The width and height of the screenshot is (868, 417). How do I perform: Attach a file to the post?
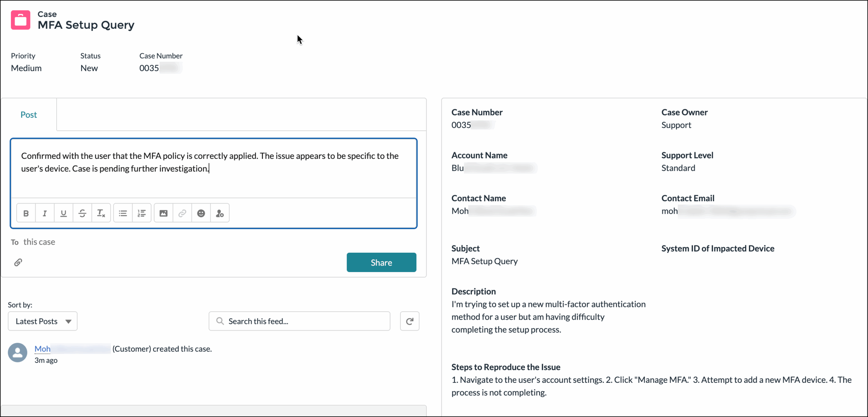(18, 262)
